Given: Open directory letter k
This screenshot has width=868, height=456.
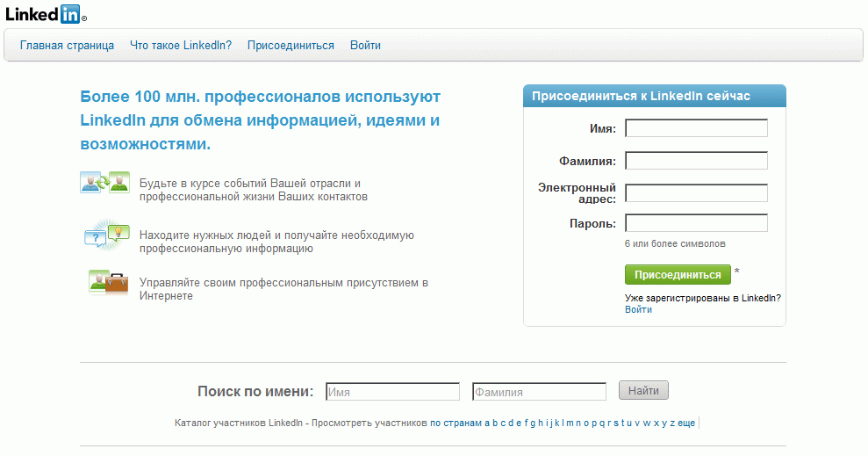Looking at the screenshot, I should (557, 423).
